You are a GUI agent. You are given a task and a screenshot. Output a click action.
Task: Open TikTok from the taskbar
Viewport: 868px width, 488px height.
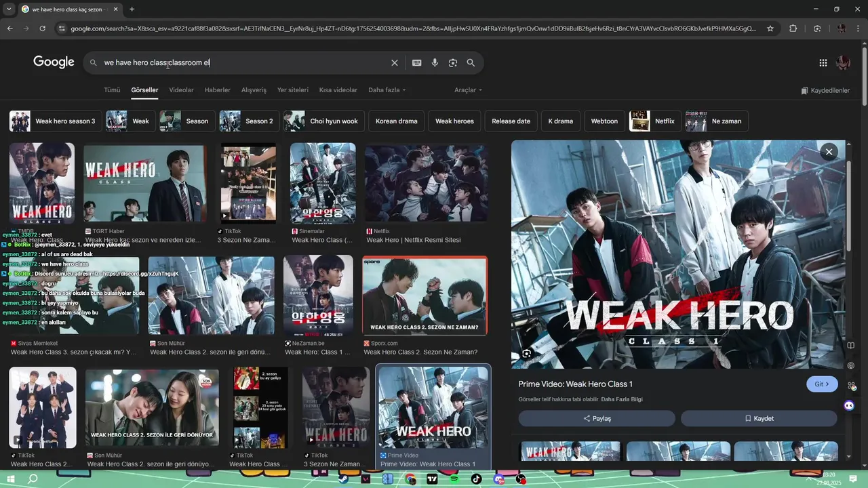(476, 479)
